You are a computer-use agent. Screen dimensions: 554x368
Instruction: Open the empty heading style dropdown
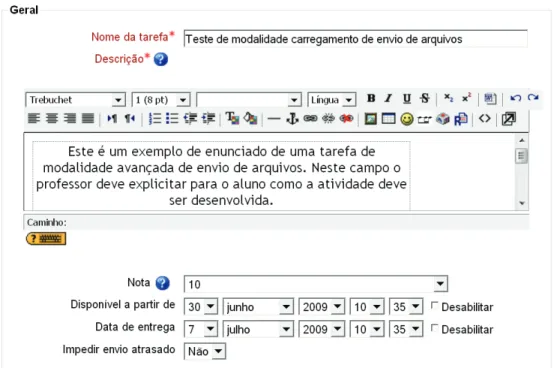point(249,100)
